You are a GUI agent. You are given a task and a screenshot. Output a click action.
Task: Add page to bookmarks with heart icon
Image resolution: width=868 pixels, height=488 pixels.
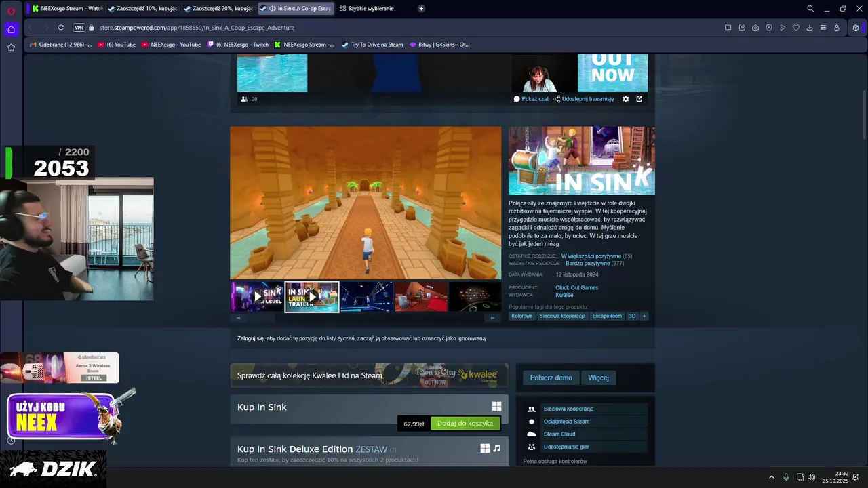796,28
